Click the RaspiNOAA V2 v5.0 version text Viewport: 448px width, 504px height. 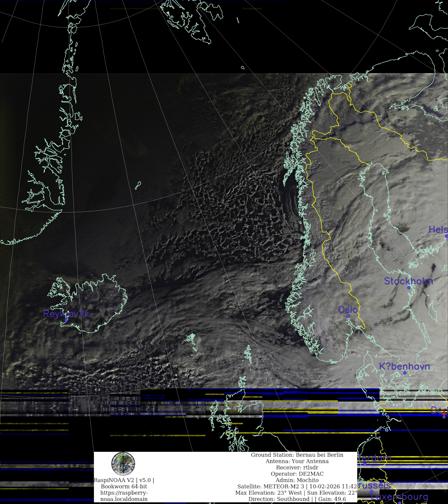click(124, 480)
